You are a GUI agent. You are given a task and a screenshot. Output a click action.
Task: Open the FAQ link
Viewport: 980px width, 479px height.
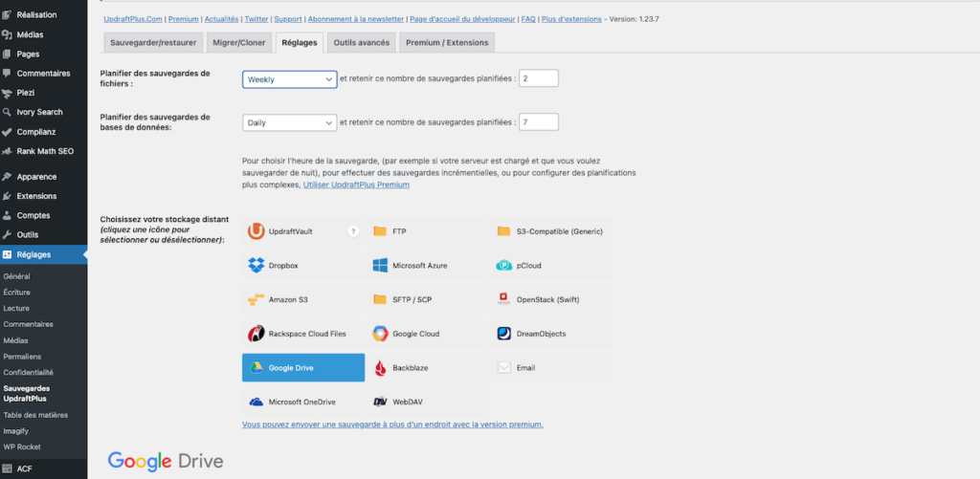pos(528,19)
